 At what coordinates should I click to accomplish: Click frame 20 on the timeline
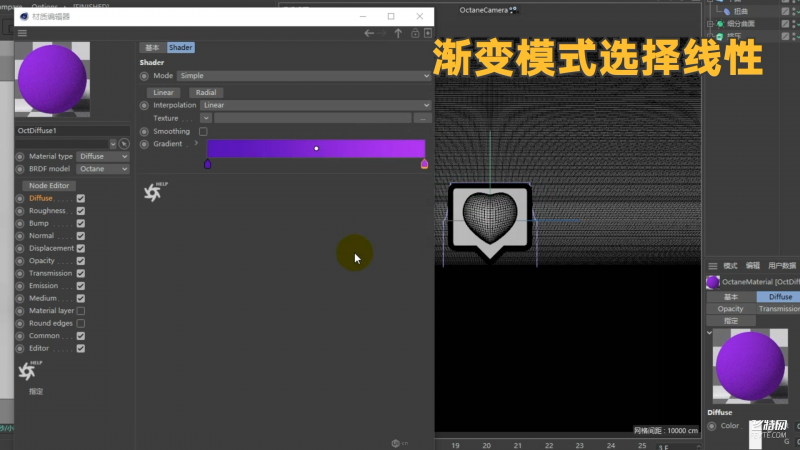486,445
